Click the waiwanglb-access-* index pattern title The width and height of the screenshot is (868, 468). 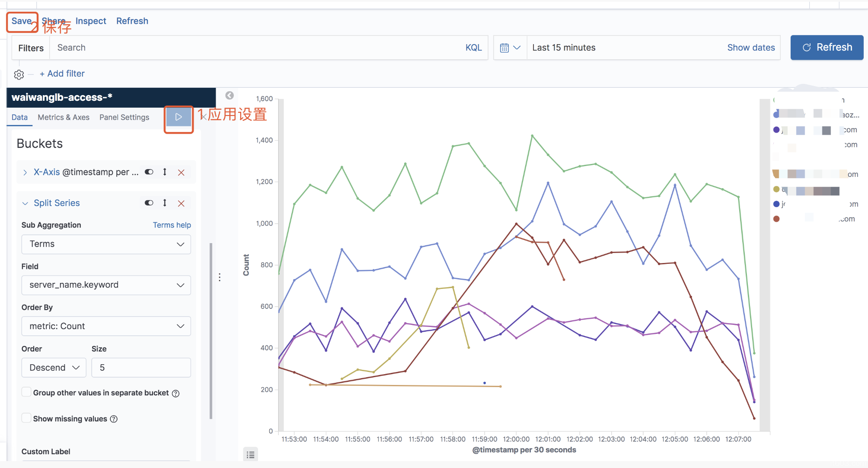click(x=62, y=97)
